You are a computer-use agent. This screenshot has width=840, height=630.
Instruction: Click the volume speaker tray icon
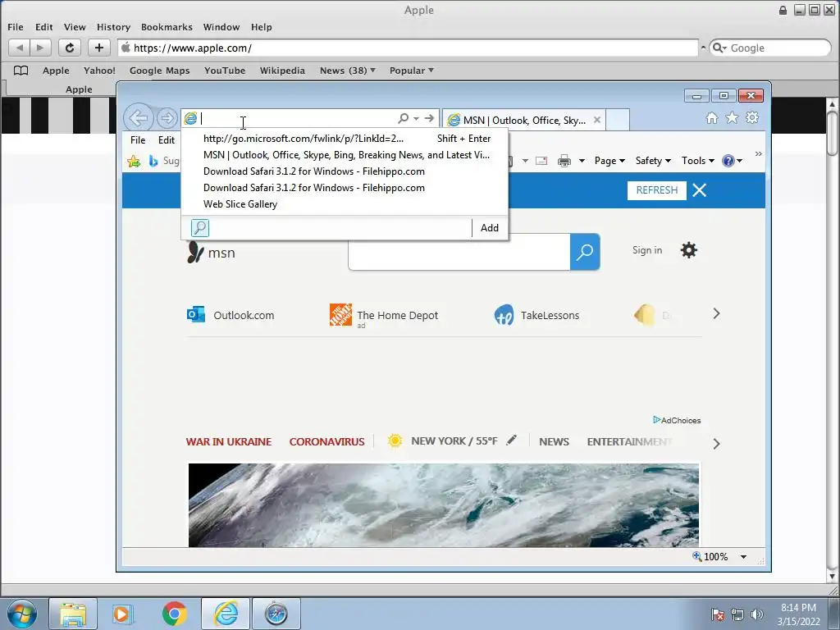coord(757,614)
